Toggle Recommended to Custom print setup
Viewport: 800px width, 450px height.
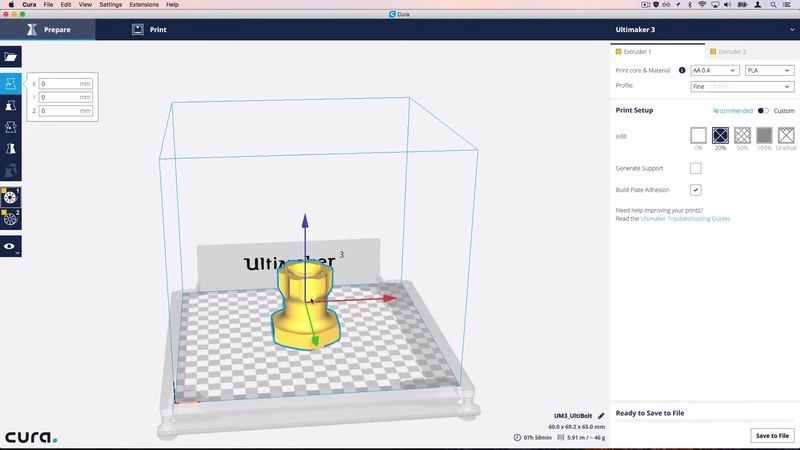pos(763,111)
